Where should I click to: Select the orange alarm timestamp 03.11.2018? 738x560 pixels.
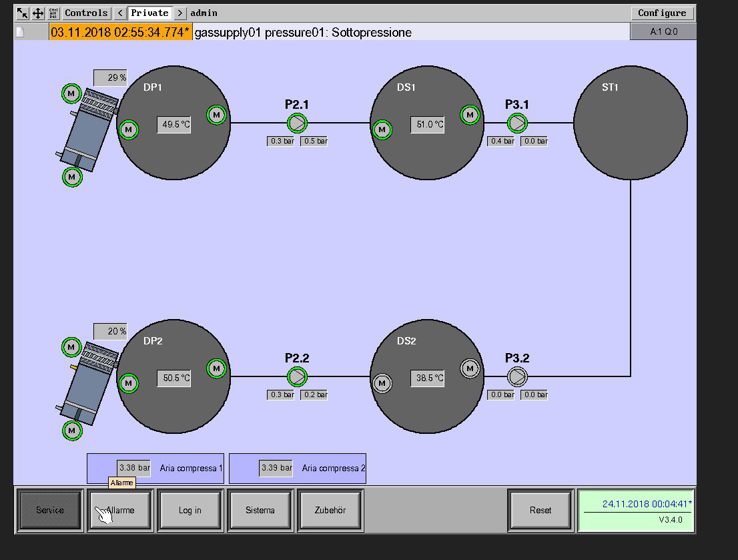click(x=121, y=32)
